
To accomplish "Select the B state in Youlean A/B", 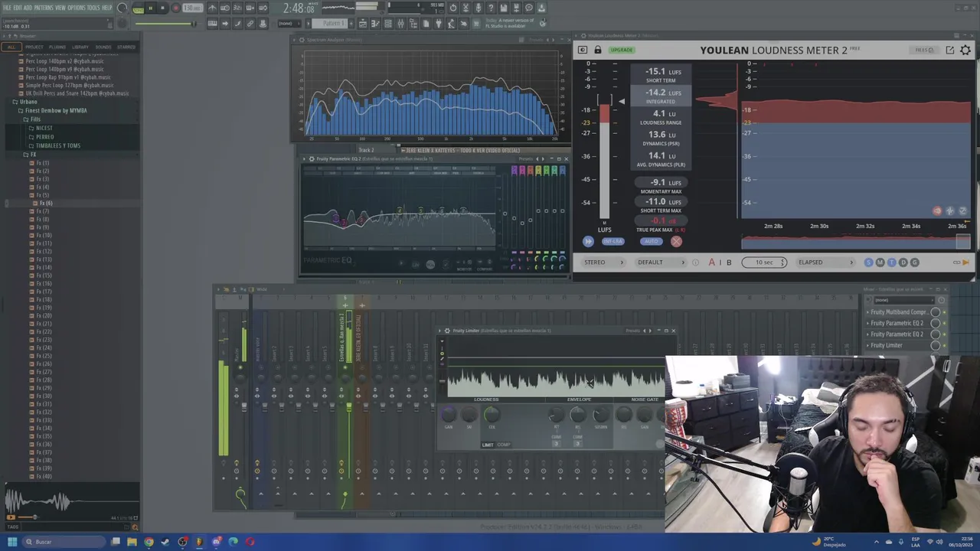I will (729, 262).
